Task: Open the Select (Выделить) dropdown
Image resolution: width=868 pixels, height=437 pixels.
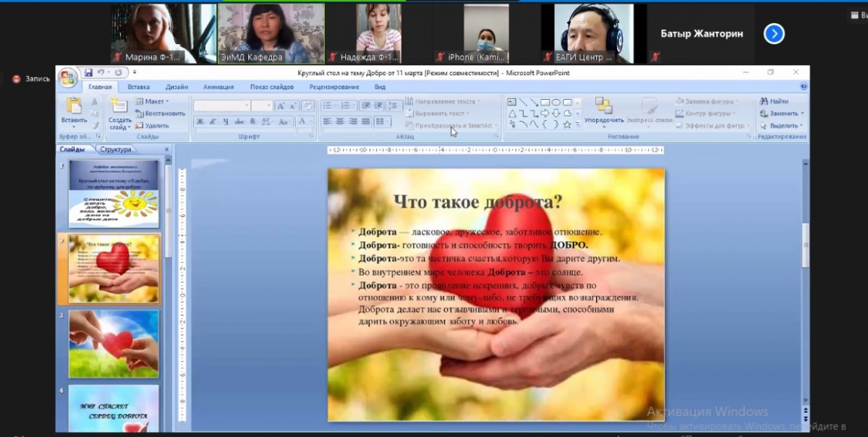Action: [x=801, y=125]
